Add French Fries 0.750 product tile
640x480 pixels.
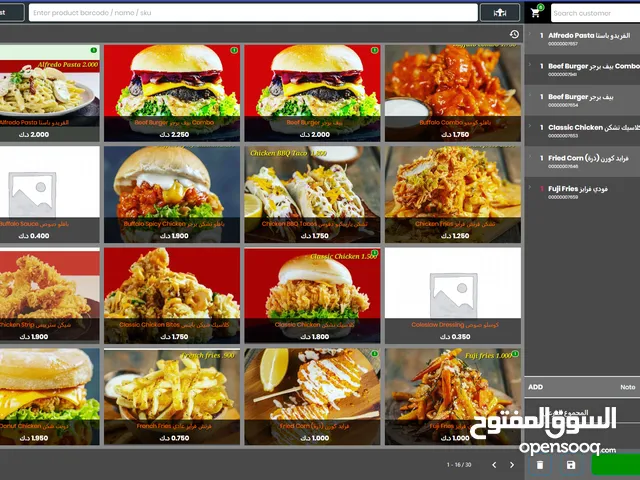172,396
